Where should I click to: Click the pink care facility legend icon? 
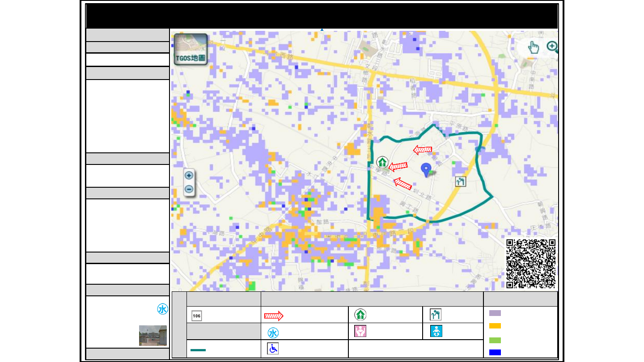click(360, 331)
